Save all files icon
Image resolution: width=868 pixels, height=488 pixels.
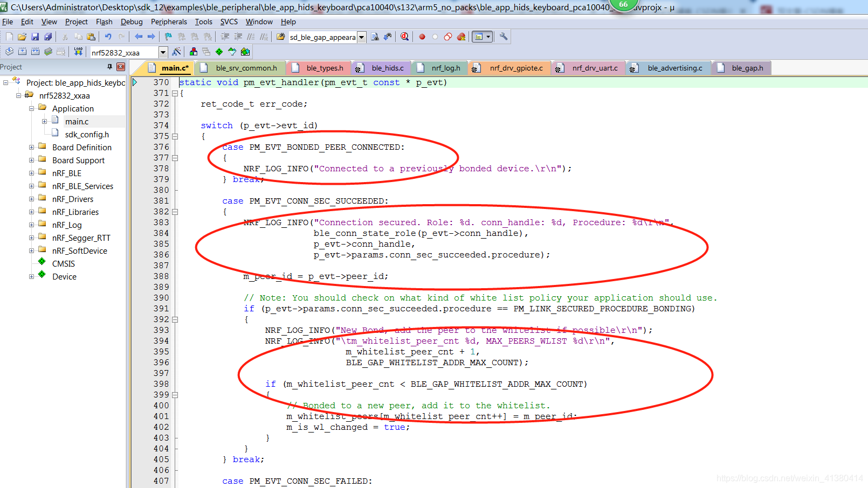coord(48,37)
